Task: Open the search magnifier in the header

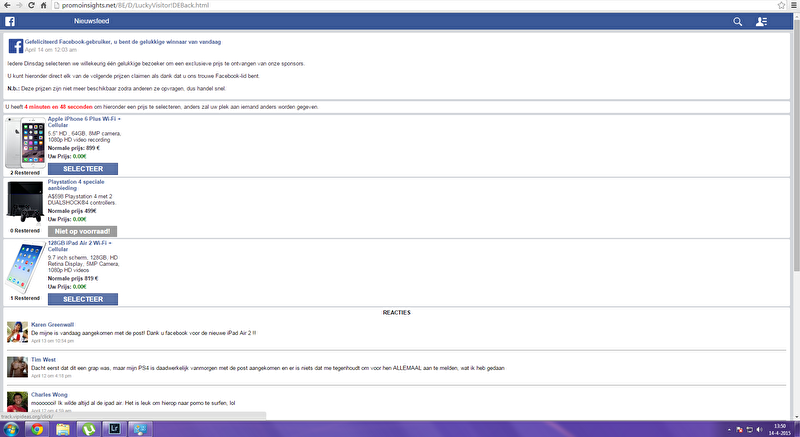Action: point(738,21)
